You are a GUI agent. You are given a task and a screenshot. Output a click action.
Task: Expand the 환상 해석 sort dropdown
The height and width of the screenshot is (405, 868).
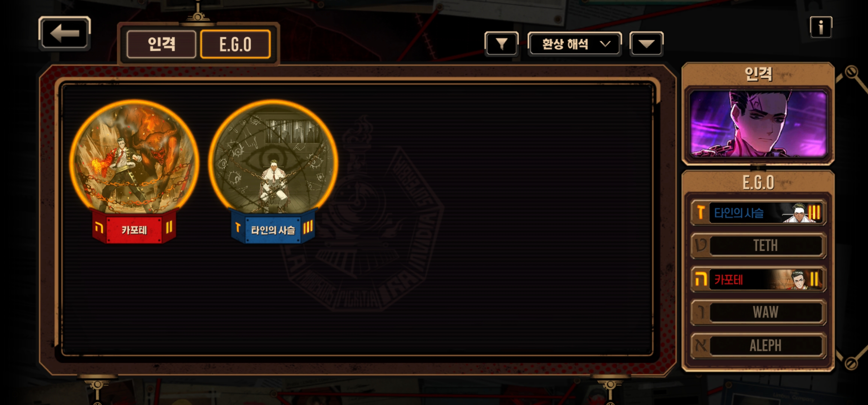575,44
